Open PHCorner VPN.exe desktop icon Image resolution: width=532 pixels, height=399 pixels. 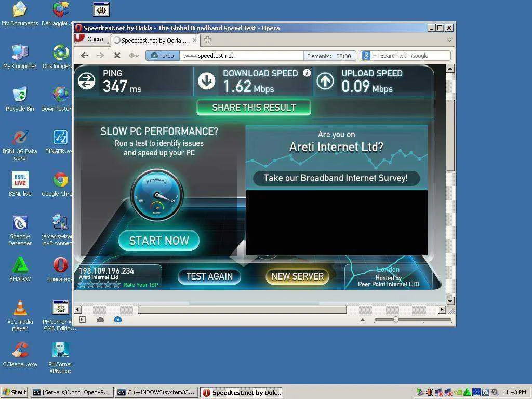click(60, 358)
